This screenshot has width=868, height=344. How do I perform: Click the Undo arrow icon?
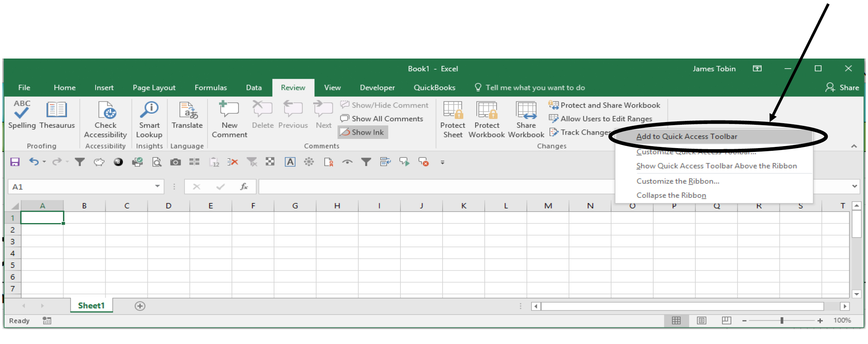tap(34, 162)
